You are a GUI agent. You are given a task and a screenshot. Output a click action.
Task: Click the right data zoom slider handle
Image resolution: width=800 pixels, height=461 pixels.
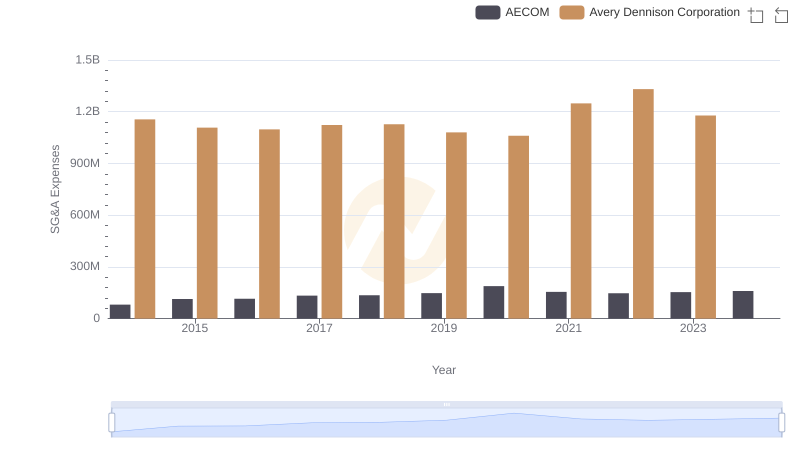(781, 422)
